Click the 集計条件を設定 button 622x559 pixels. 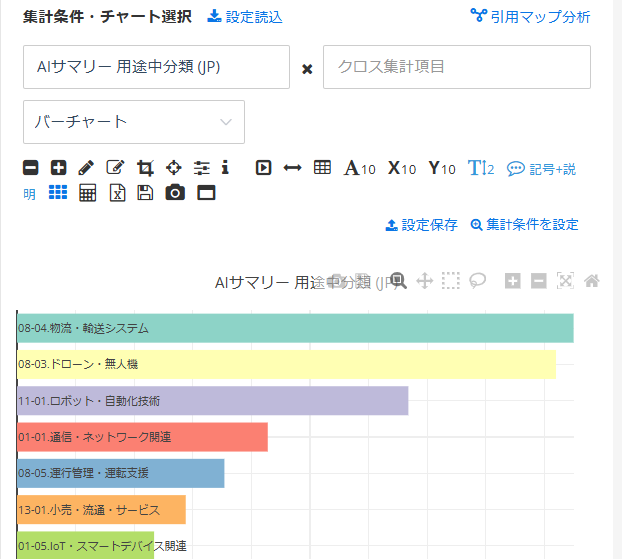point(524,225)
